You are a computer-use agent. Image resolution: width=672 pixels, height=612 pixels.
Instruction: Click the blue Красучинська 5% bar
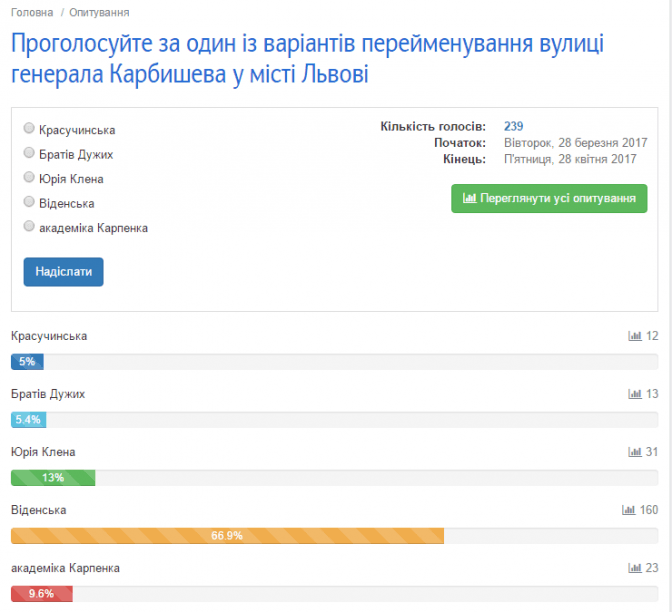click(27, 362)
